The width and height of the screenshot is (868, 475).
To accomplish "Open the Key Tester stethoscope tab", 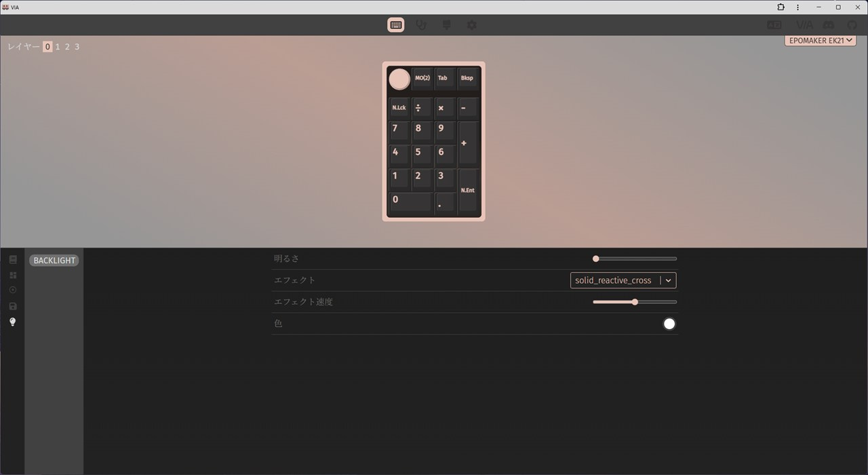I will [421, 25].
